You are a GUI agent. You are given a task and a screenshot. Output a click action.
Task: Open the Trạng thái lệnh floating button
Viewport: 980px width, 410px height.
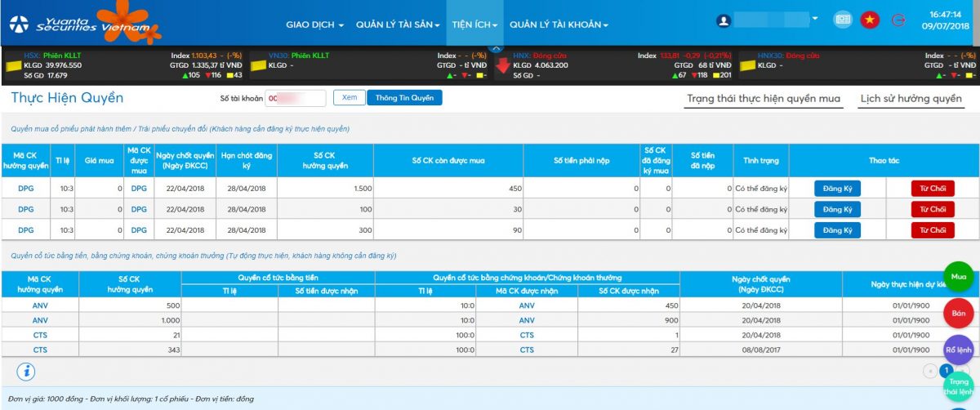(959, 386)
